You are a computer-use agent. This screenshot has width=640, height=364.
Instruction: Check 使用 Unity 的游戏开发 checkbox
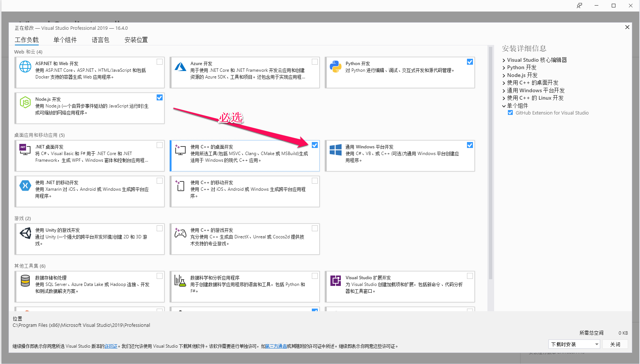[160, 228]
